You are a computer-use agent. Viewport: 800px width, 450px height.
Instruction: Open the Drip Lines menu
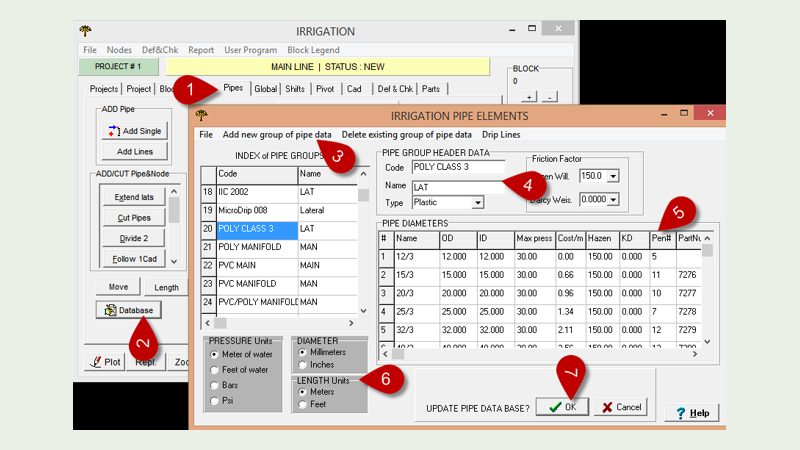501,135
